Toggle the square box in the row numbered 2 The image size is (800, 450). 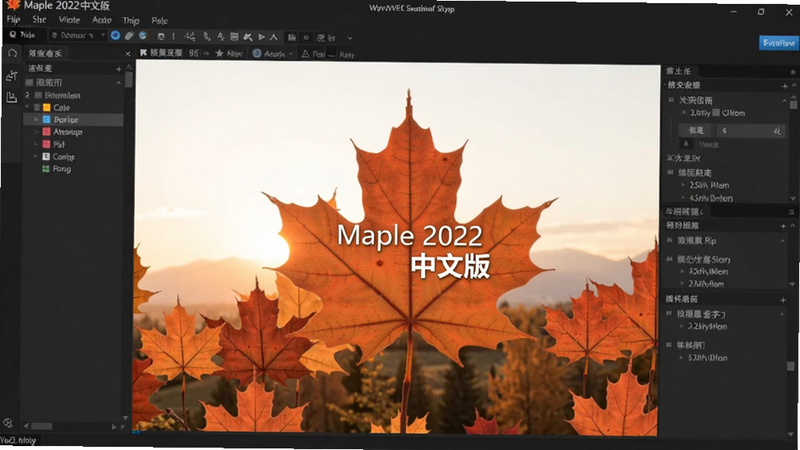coord(38,95)
